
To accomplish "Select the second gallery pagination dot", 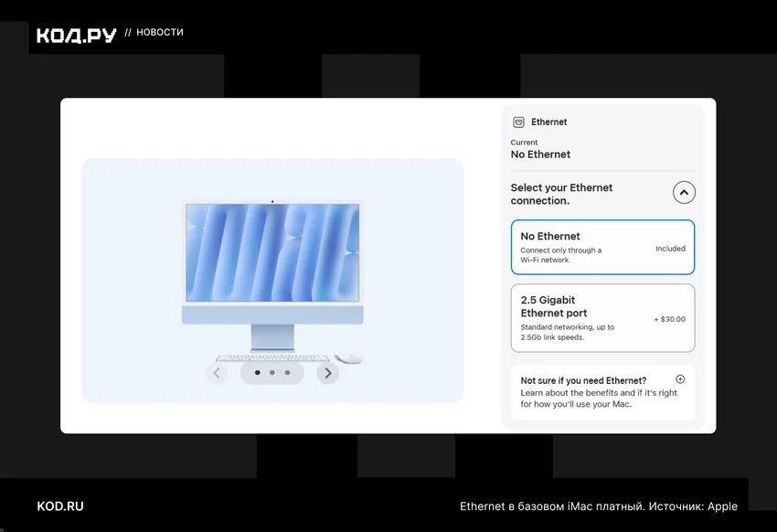I will pos(272,373).
